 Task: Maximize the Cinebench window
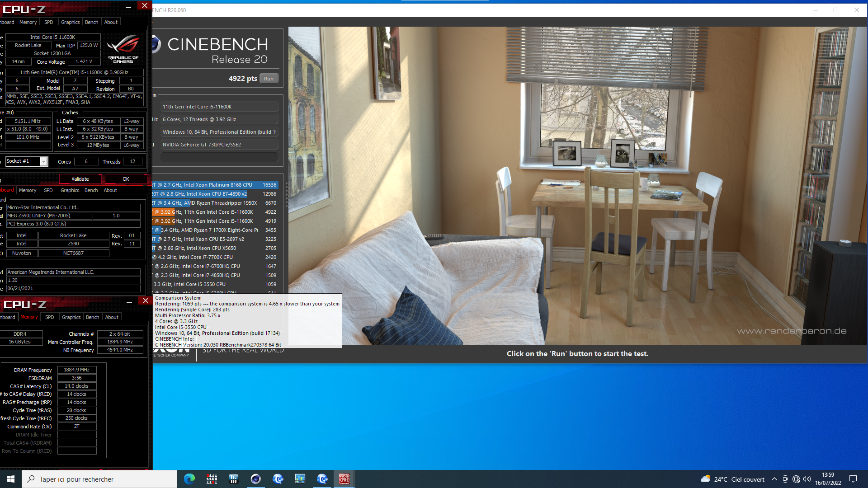coord(836,10)
